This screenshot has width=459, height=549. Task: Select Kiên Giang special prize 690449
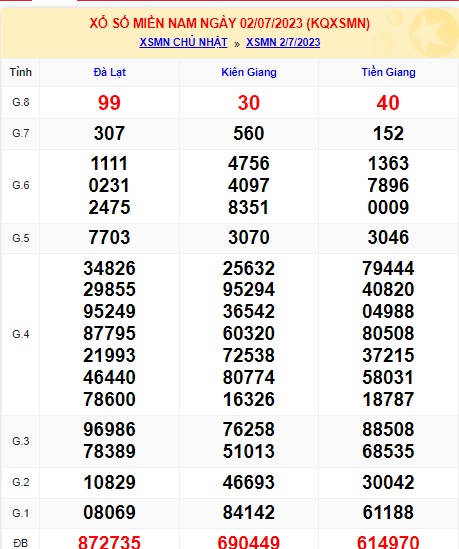[x=249, y=542]
